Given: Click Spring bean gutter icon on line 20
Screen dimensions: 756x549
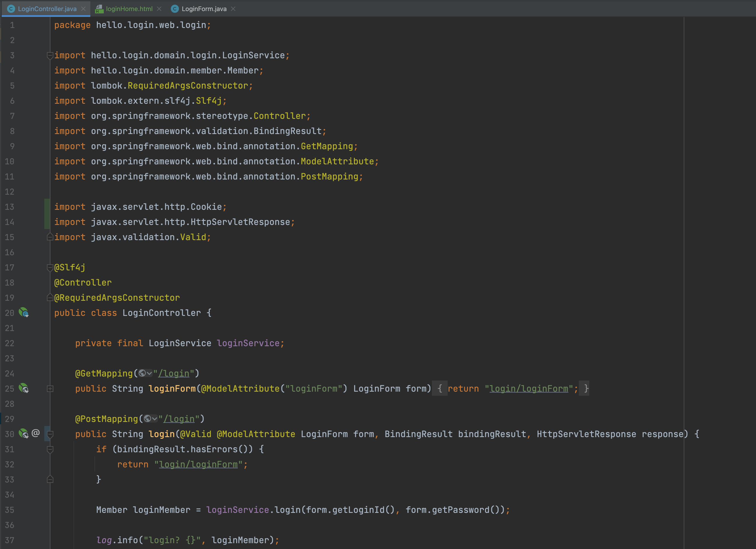Looking at the screenshot, I should point(24,313).
